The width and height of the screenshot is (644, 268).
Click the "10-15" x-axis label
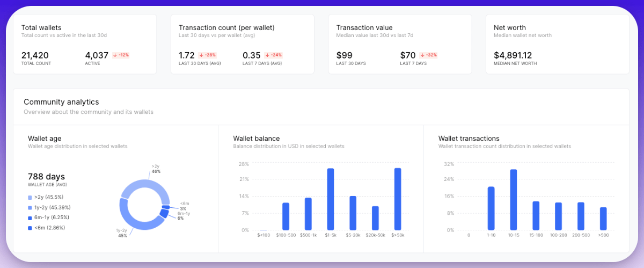[x=514, y=235]
